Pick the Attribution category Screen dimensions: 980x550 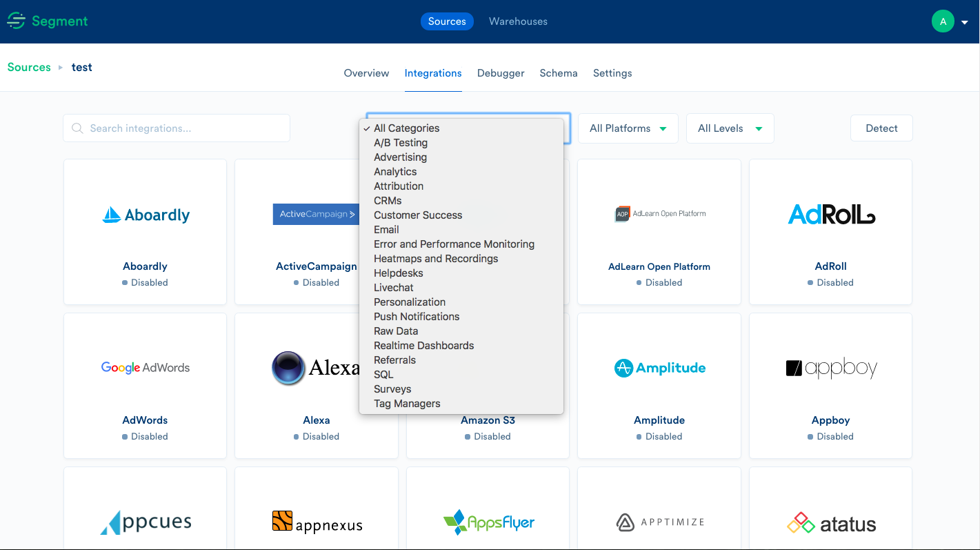461,186
